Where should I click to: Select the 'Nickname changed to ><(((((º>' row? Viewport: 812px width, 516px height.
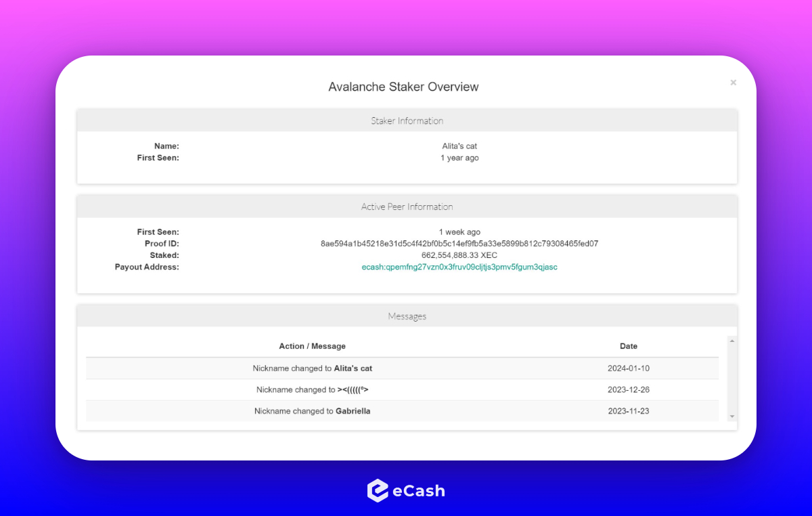(402, 389)
